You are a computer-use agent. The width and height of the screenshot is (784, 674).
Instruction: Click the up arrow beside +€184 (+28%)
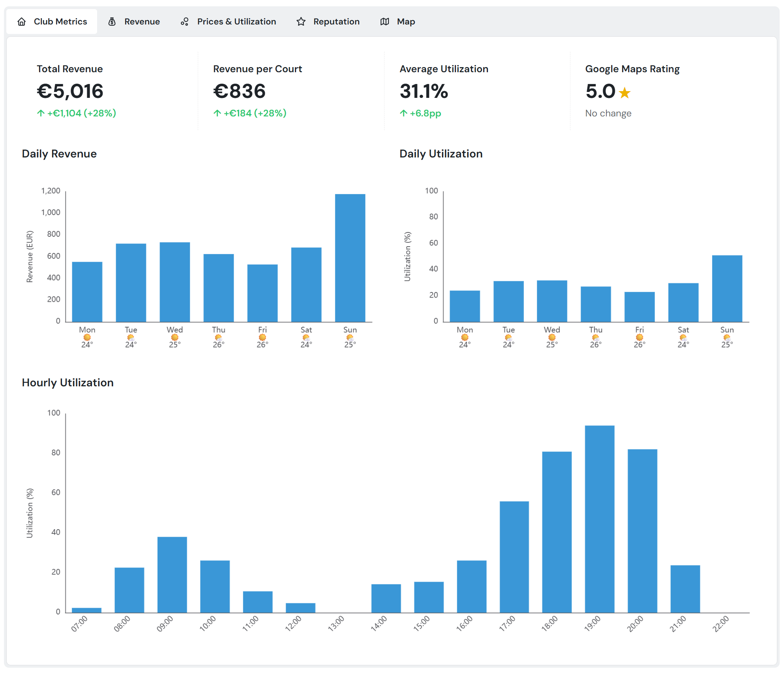[217, 113]
